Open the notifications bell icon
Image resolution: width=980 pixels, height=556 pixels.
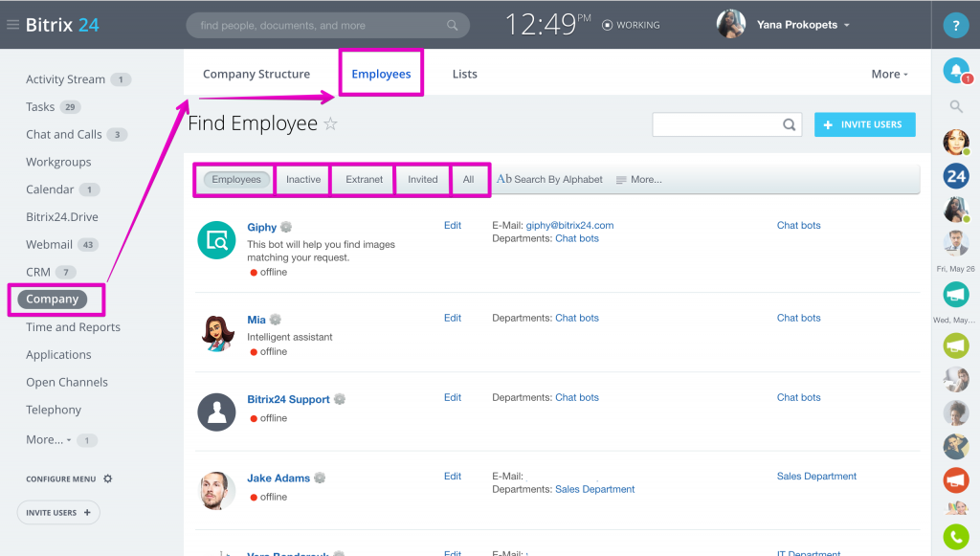coord(956,71)
